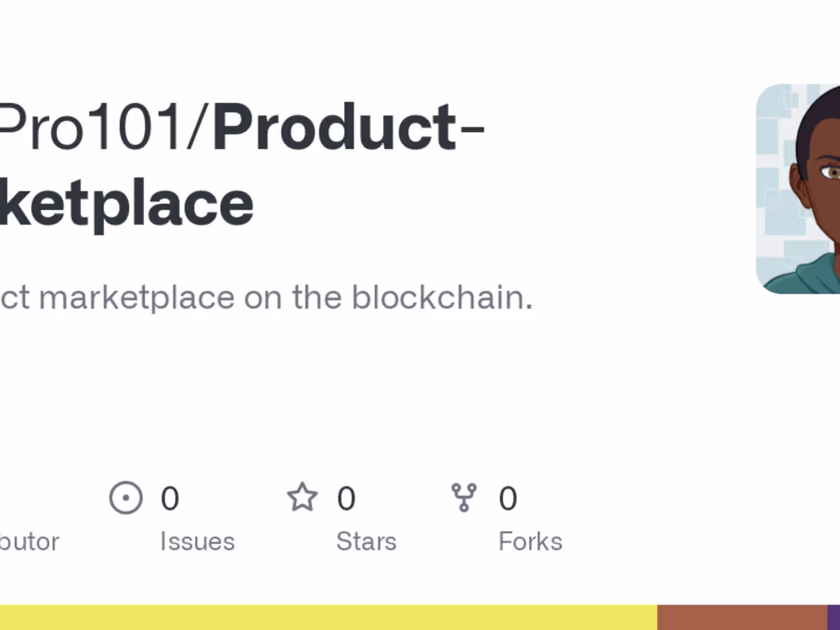840x630 pixels.
Task: Click the bold "Product-" repository name
Action: (348, 128)
